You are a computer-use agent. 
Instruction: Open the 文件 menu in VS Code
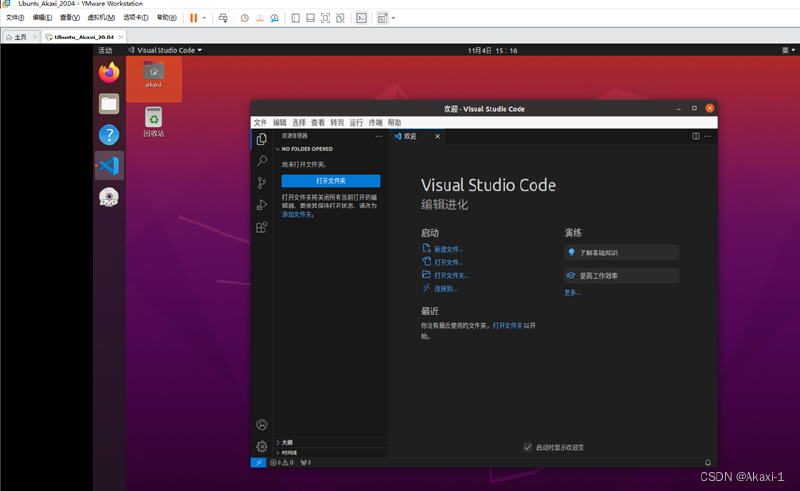260,122
